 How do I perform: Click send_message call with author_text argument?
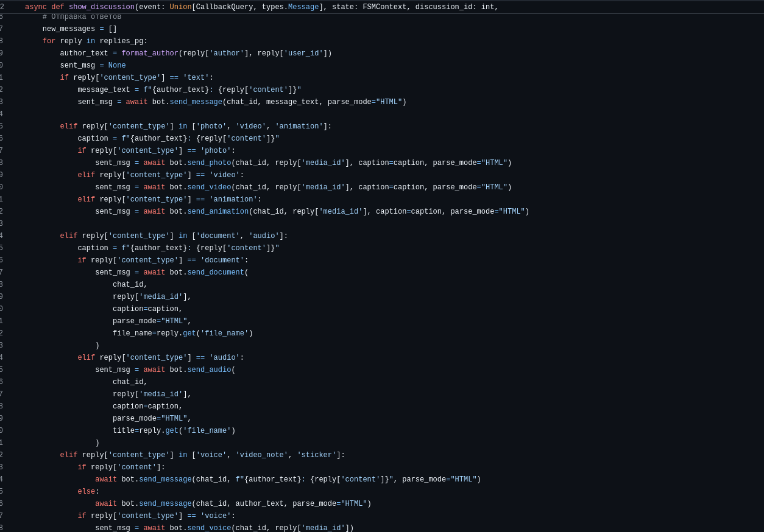pos(233,504)
